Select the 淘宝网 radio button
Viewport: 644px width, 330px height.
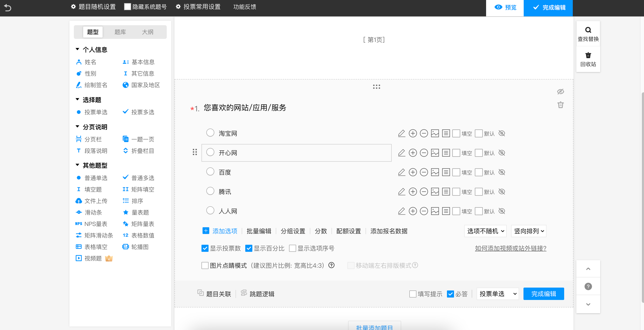pos(210,133)
